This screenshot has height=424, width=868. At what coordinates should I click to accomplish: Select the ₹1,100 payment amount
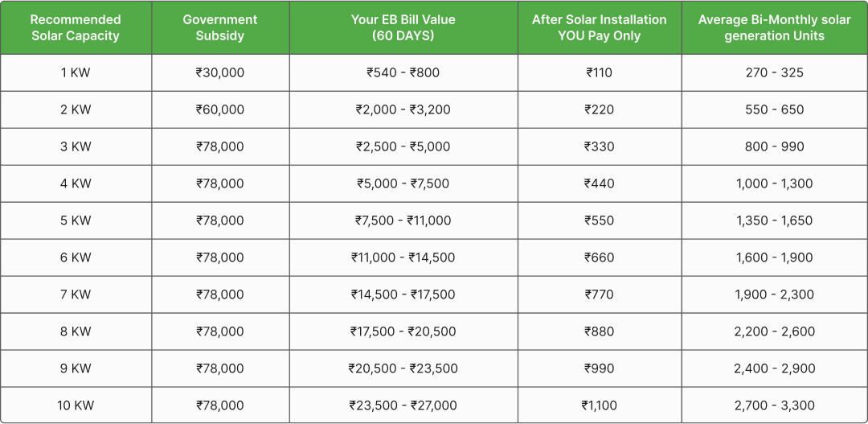click(x=599, y=405)
